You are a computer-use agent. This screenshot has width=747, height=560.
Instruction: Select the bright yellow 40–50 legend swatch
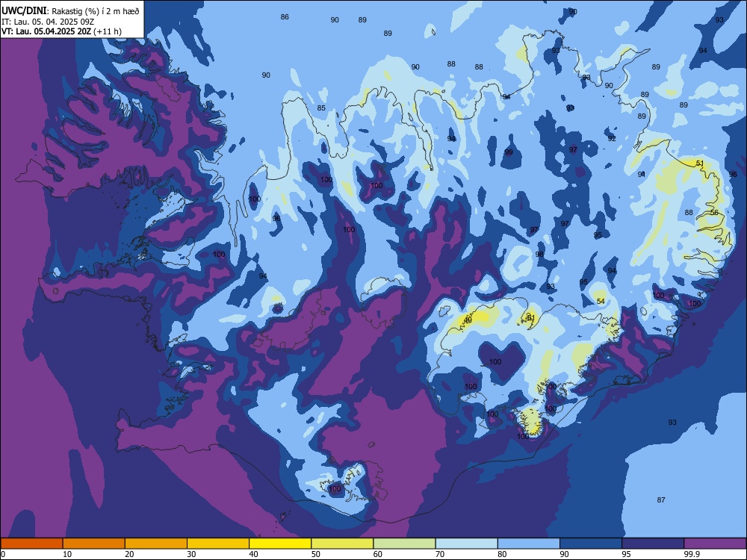pyautogui.click(x=280, y=544)
